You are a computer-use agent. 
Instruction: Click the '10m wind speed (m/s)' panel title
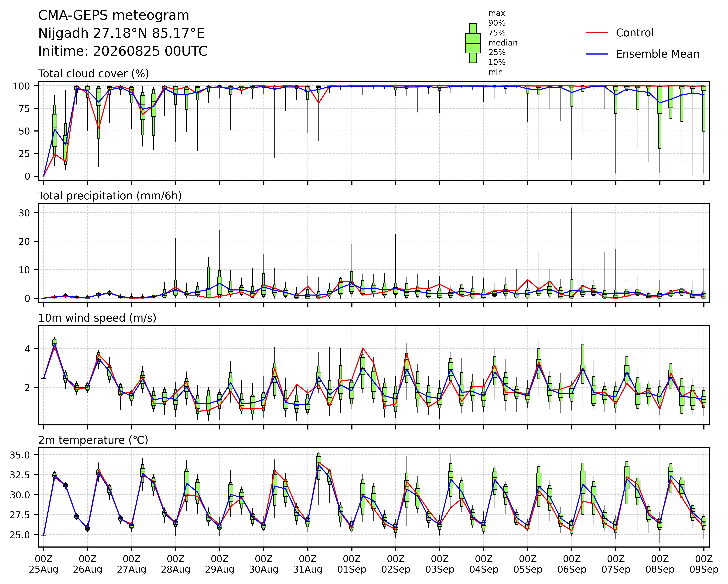pos(97,318)
